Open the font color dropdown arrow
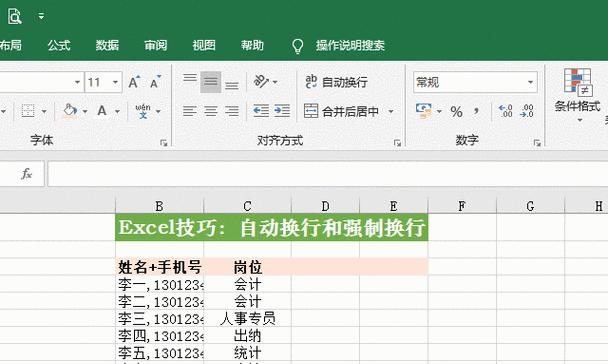Viewport: 608px width, 364px height. [117, 112]
